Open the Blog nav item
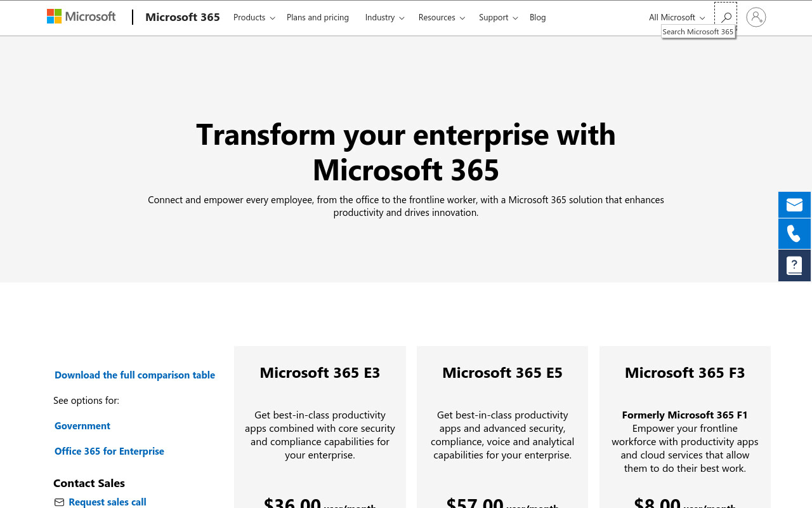The image size is (812, 508). click(x=538, y=17)
